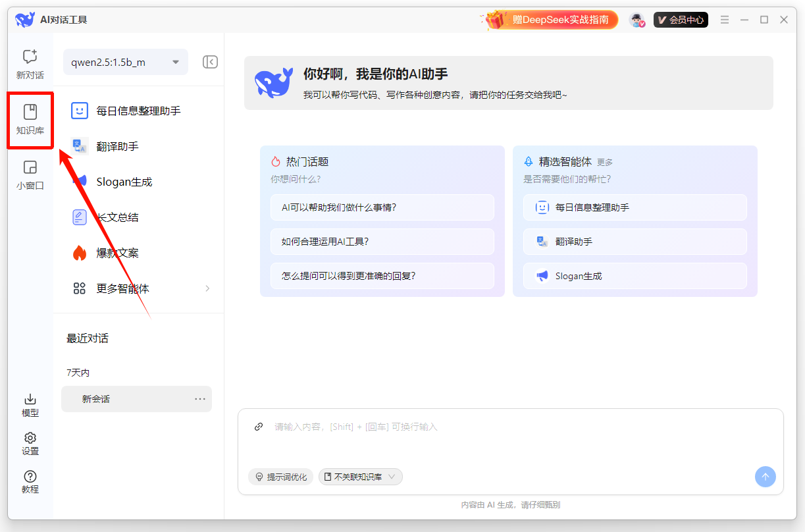Open the 模型 model download page

tap(30, 405)
